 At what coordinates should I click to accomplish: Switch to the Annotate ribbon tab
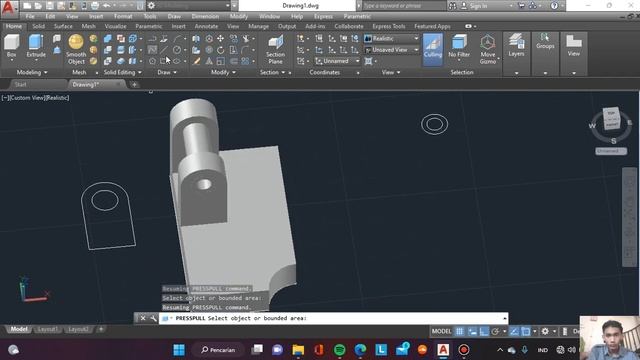coord(206,26)
